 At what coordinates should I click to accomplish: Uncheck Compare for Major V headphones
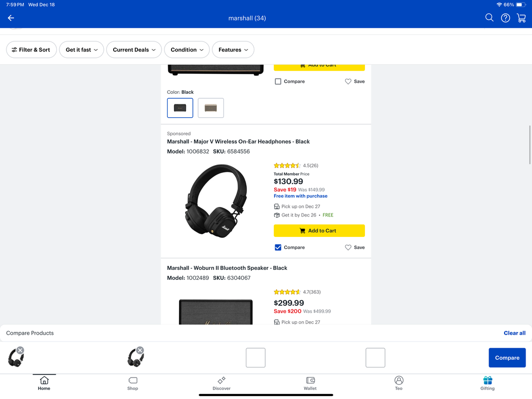(x=278, y=247)
